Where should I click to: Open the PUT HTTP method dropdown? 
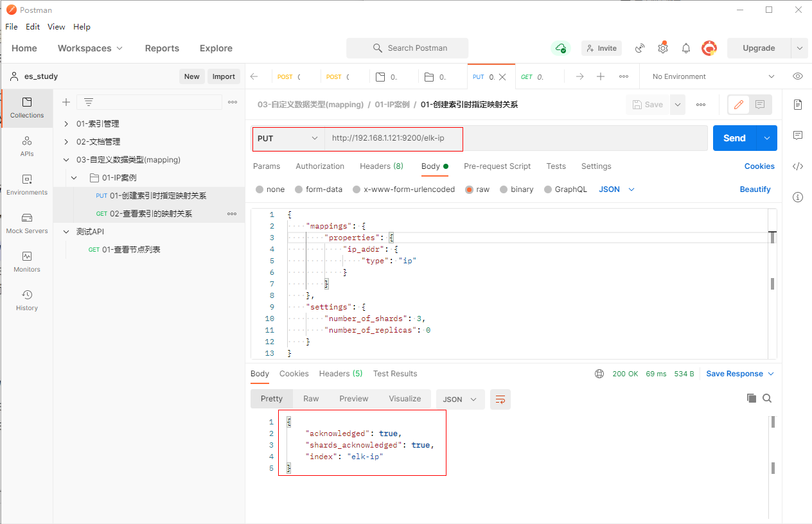(288, 138)
